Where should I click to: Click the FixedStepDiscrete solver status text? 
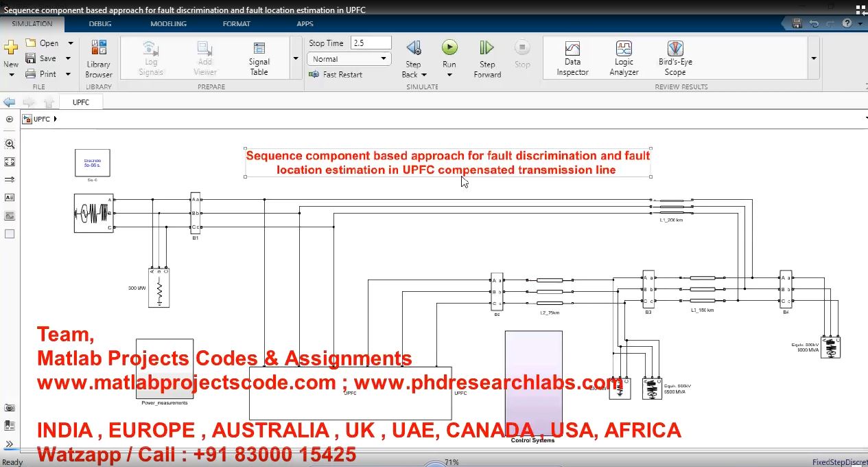click(x=839, y=462)
